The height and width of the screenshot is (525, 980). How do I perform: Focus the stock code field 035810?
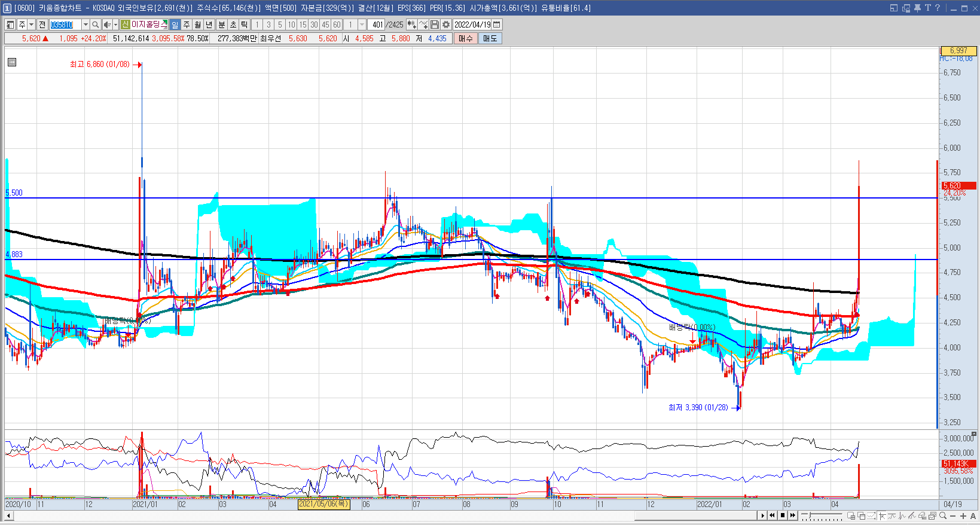(x=65, y=25)
